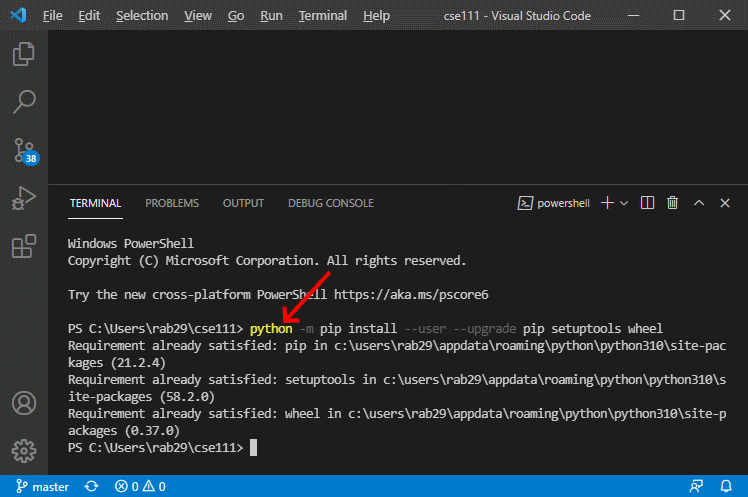Viewport: 748px width, 497px height.
Task: Open the Run menu
Action: [x=271, y=16]
